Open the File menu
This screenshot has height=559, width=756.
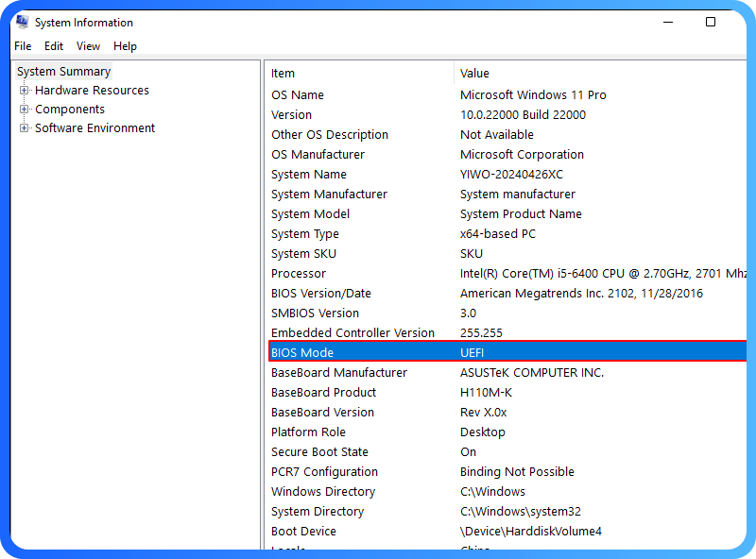pos(23,46)
